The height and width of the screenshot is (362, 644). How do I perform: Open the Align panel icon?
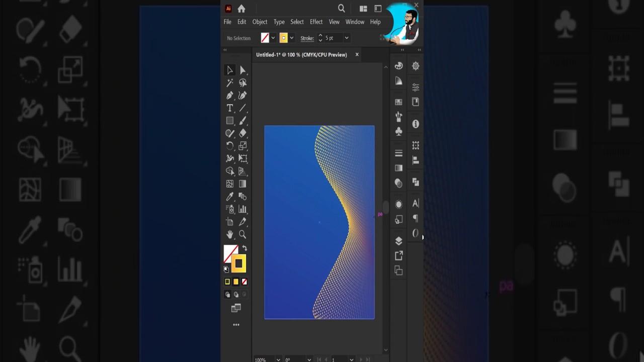[416, 160]
